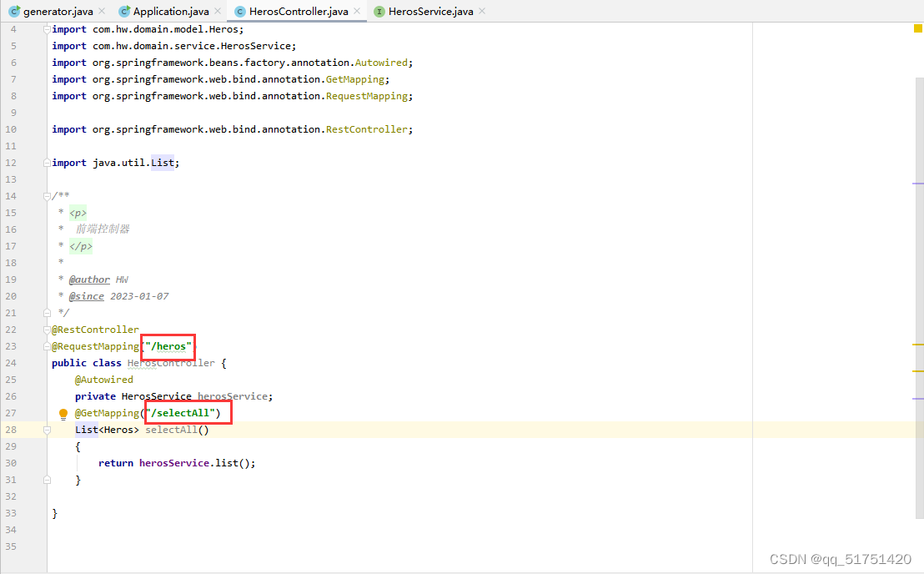Click the purple stripe mark at the top of the error stripe
Viewport: 924px width, 574px height.
click(918, 184)
